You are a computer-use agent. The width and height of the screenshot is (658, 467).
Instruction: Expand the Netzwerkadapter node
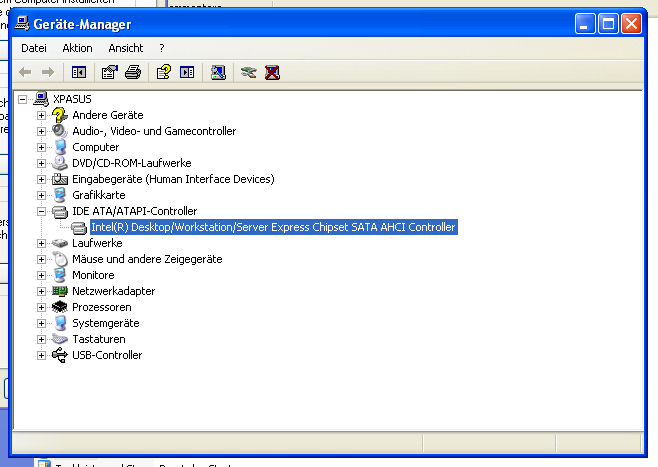pyautogui.click(x=41, y=291)
